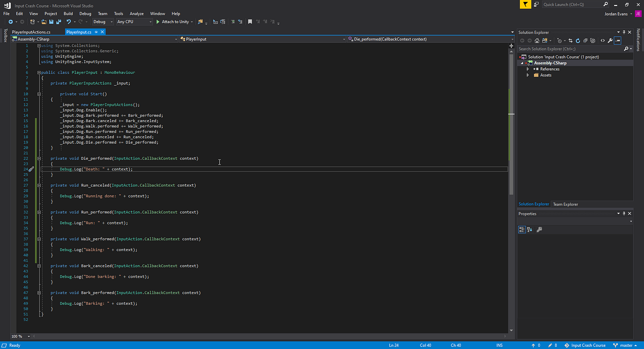Start debugging with the green play arrow
This screenshot has width=644, height=349.
point(158,22)
